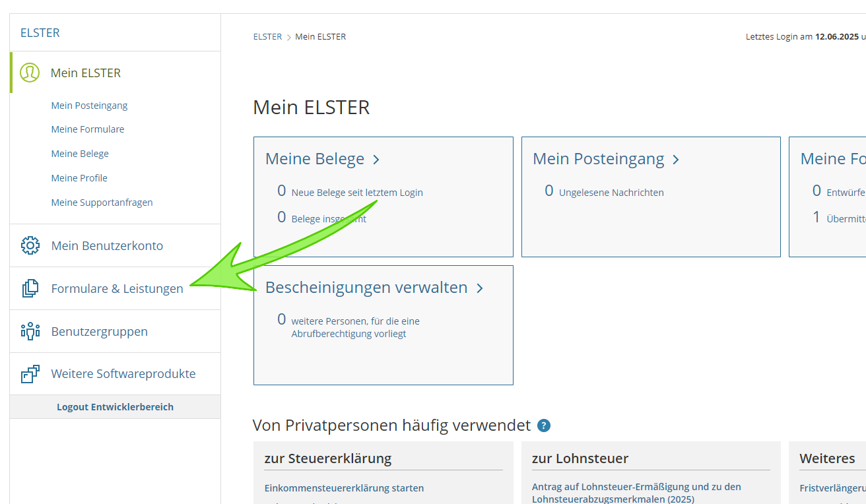The height and width of the screenshot is (504, 866).
Task: Click 'weitere Personen' Abrufberechtigung link
Action: (x=355, y=327)
